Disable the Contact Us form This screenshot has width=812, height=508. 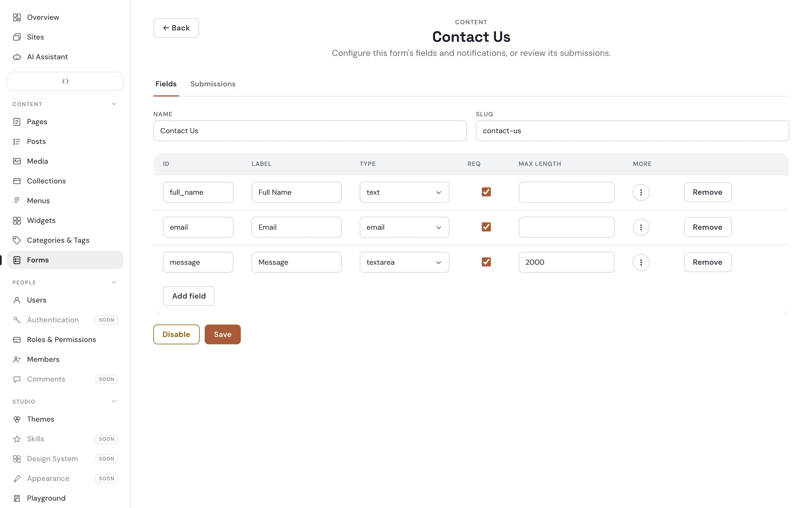click(x=176, y=335)
